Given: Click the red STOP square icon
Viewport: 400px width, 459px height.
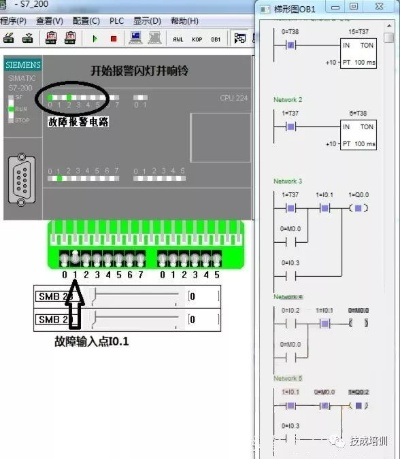Looking at the screenshot, I should pos(114,39).
